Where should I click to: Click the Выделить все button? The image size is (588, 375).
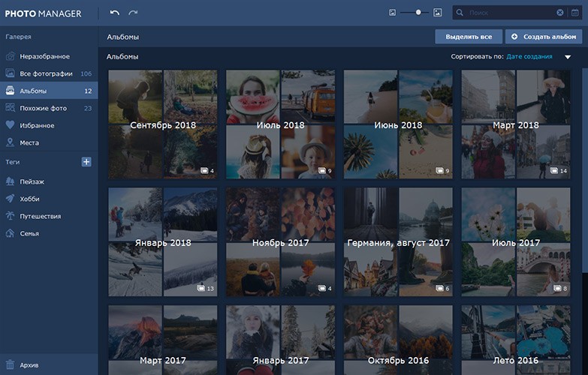click(469, 37)
